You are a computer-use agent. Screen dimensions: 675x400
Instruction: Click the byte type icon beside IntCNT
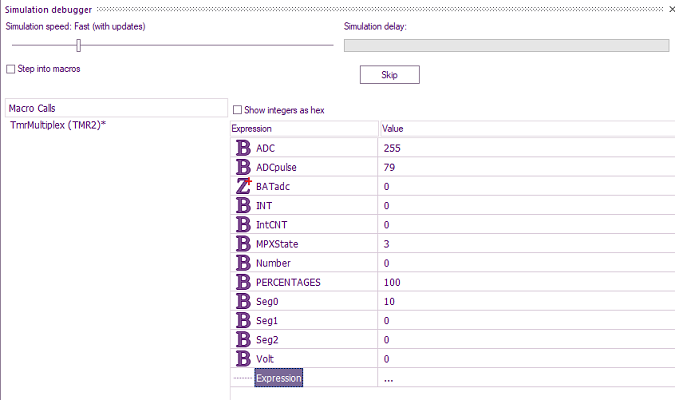coord(243,224)
